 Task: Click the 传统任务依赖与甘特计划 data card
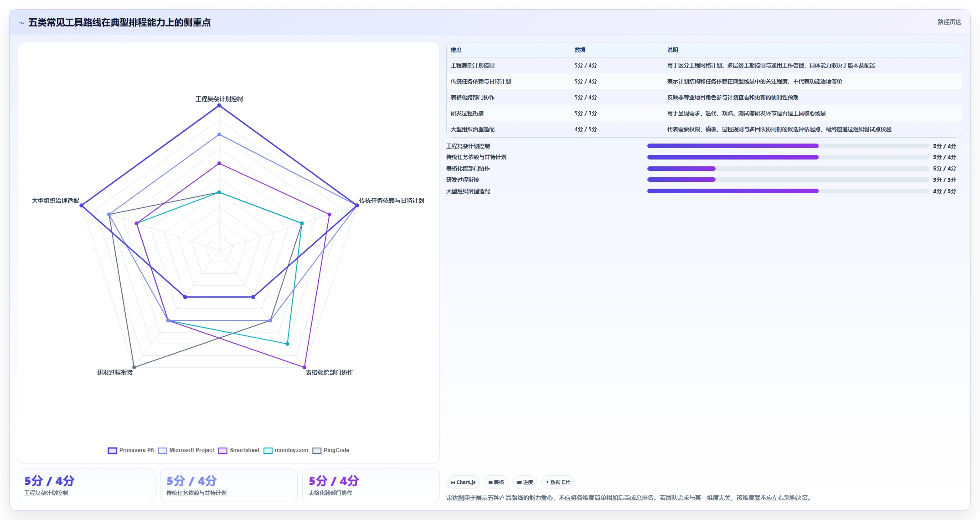pyautogui.click(x=229, y=485)
